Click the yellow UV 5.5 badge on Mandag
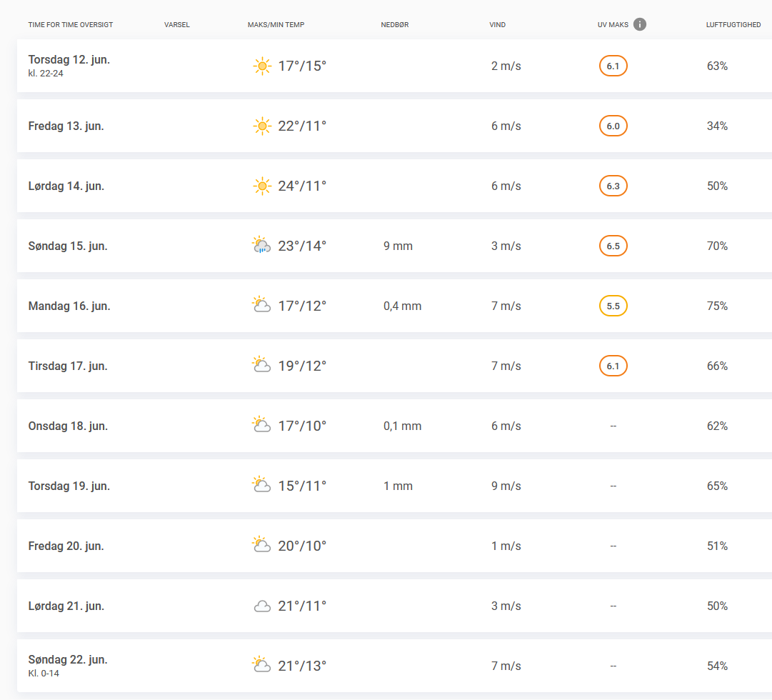Viewport: 772px width, 700px height. tap(613, 306)
